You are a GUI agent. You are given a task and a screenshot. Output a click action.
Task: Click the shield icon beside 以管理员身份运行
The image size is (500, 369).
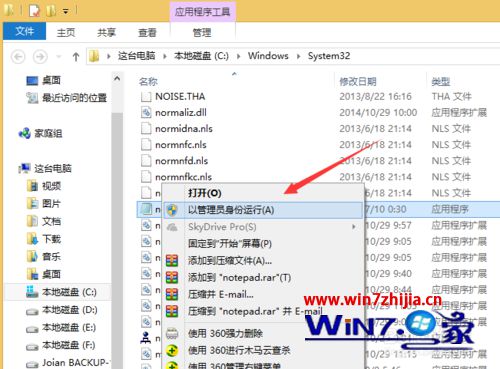pyautogui.click(x=172, y=210)
